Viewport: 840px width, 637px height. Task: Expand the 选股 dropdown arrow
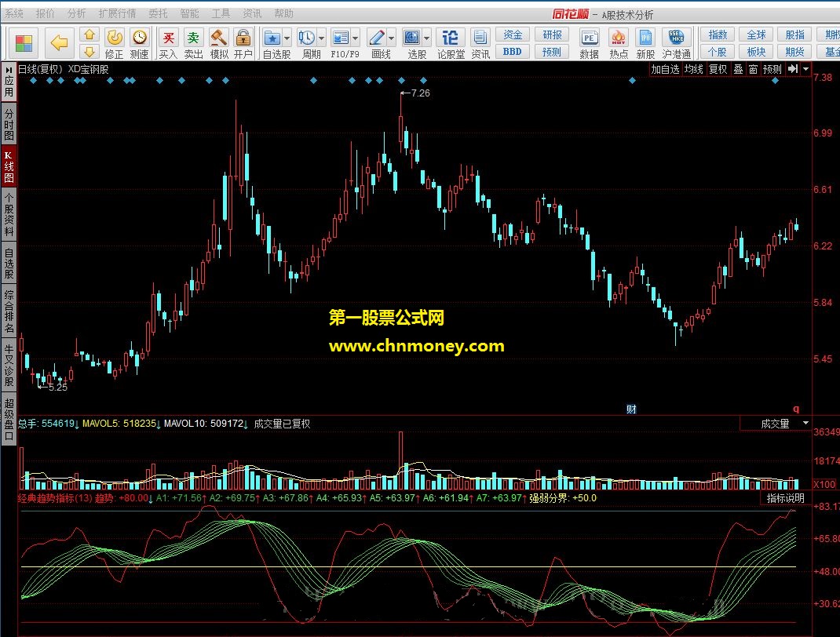[x=426, y=38]
